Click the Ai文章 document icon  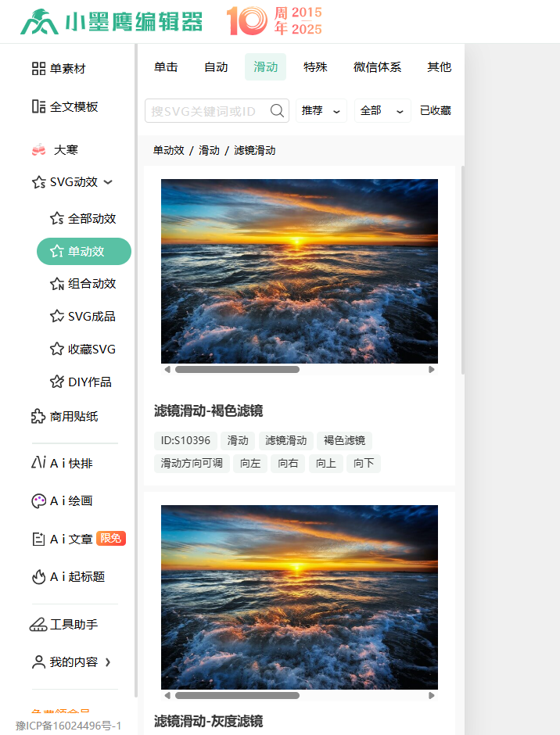tap(38, 539)
